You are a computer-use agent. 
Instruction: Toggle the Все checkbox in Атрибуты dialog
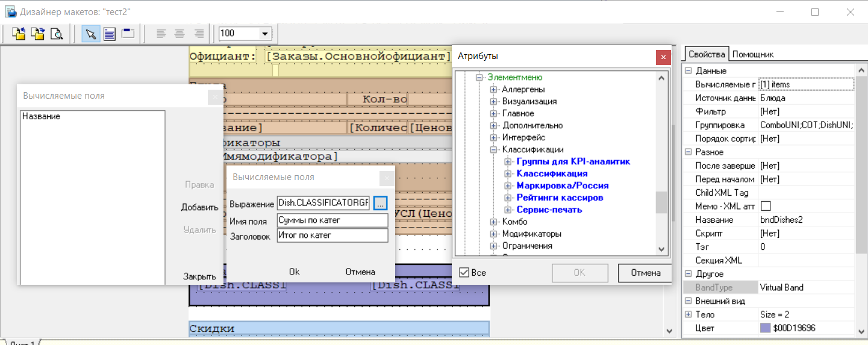coord(464,273)
